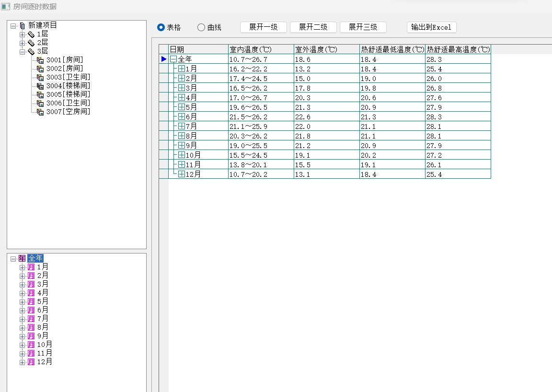The height and width of the screenshot is (392, 552).
Task: Export data with 输出到Excel button
Action: [x=431, y=27]
